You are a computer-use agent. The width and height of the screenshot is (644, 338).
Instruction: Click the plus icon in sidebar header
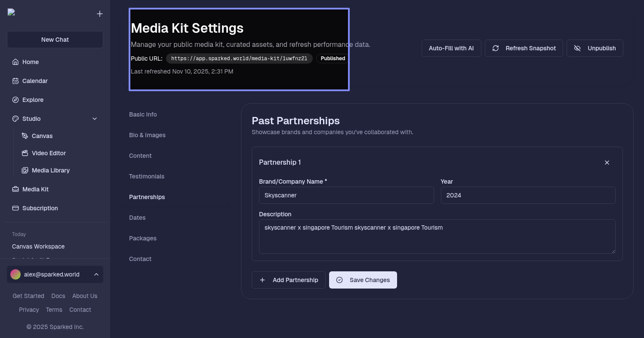point(100,14)
